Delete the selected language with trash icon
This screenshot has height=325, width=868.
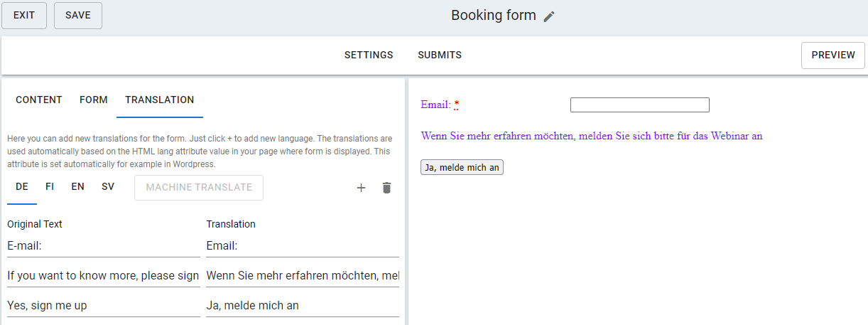(x=386, y=188)
